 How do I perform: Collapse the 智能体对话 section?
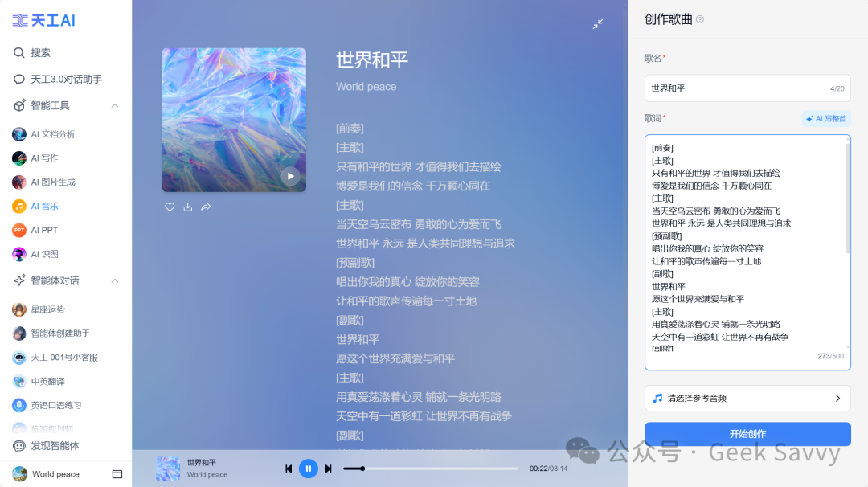point(115,280)
